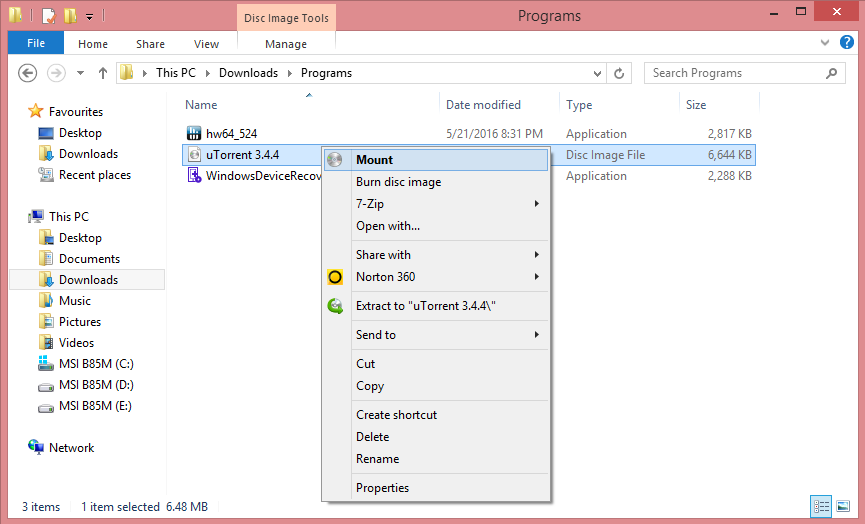Expand the ribbon with the chevron
The height and width of the screenshot is (524, 865).
(825, 42)
